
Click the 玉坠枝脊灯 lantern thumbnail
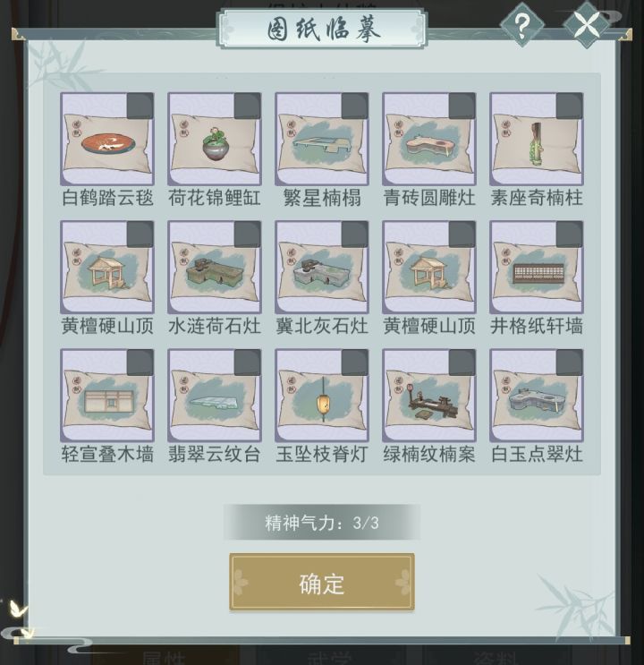click(322, 396)
